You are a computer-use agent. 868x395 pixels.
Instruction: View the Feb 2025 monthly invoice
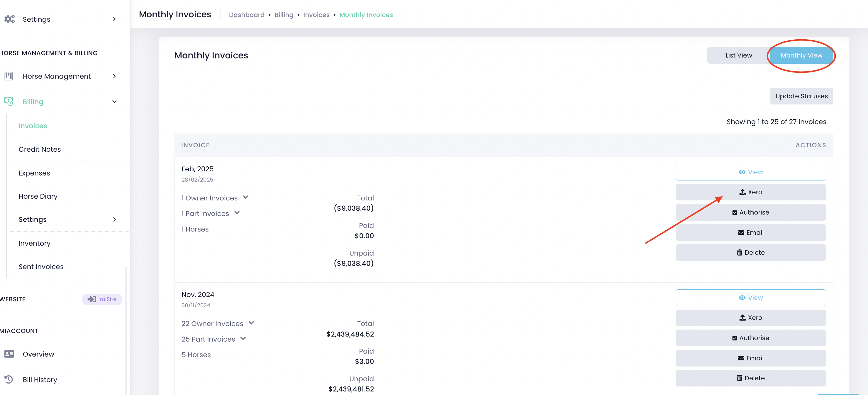click(x=751, y=172)
